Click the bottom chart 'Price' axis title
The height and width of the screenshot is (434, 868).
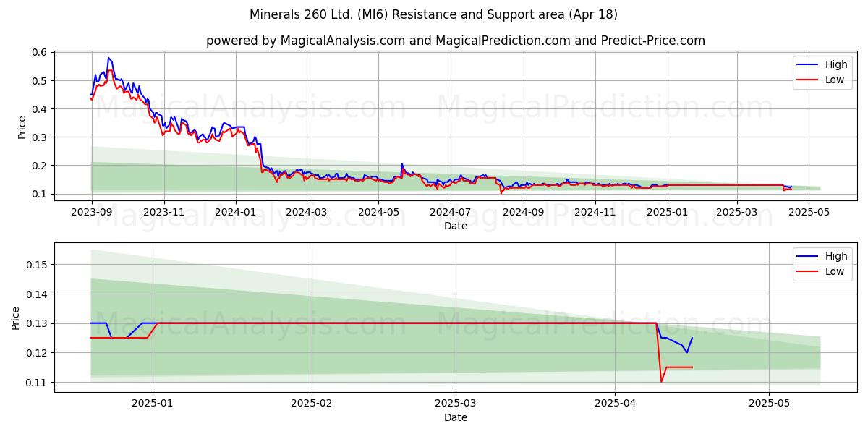pyautogui.click(x=17, y=318)
